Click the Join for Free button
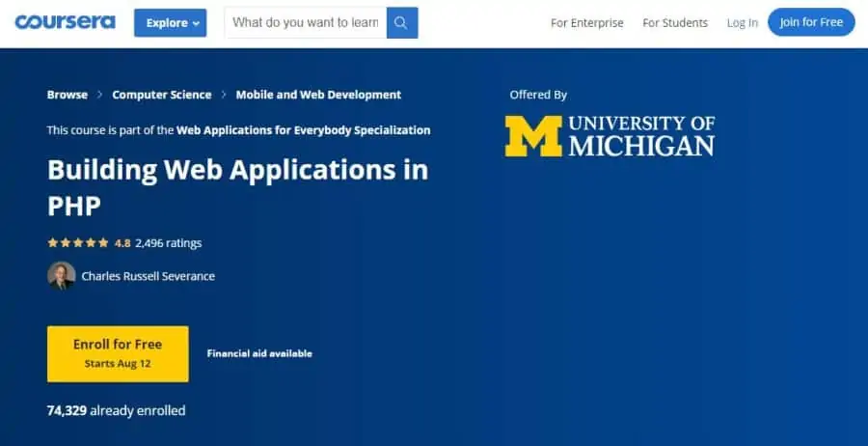The height and width of the screenshot is (446, 868). [x=811, y=22]
